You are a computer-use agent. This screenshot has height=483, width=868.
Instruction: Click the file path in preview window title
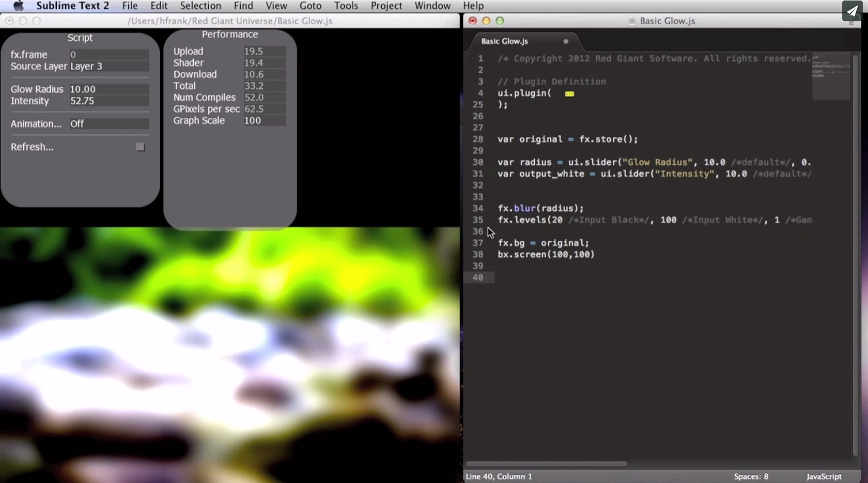(x=230, y=21)
